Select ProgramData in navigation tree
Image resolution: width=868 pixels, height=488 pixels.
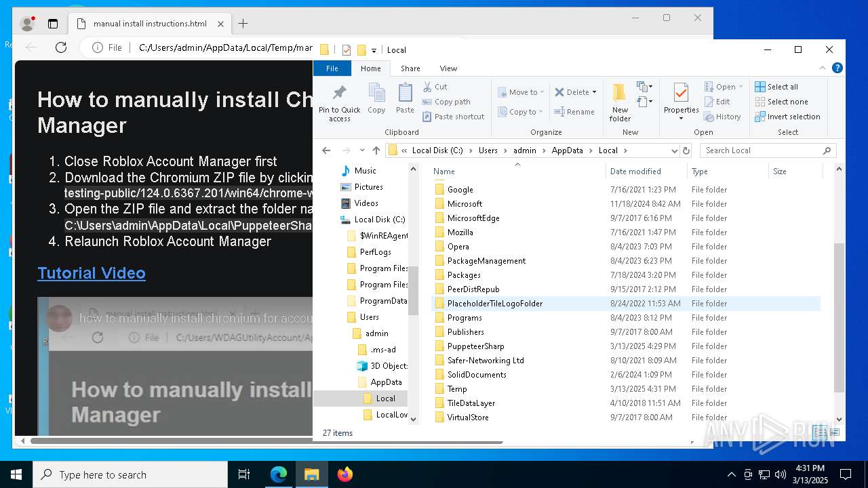tap(383, 301)
